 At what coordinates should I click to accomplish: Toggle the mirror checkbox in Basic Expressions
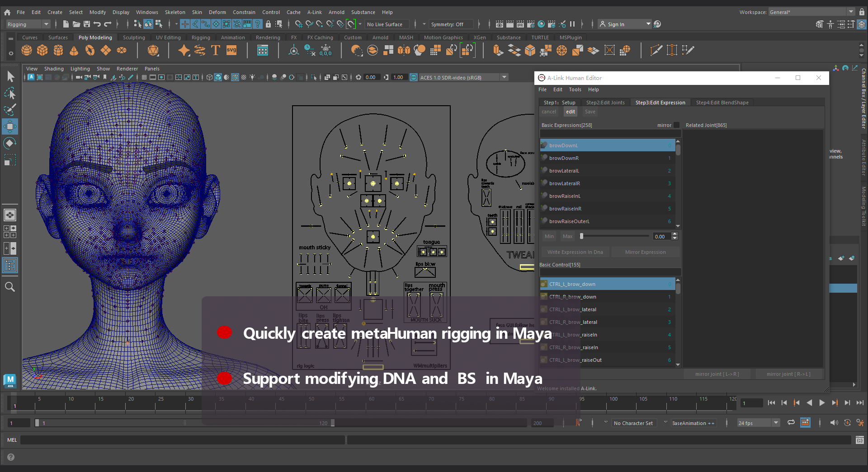pos(676,125)
